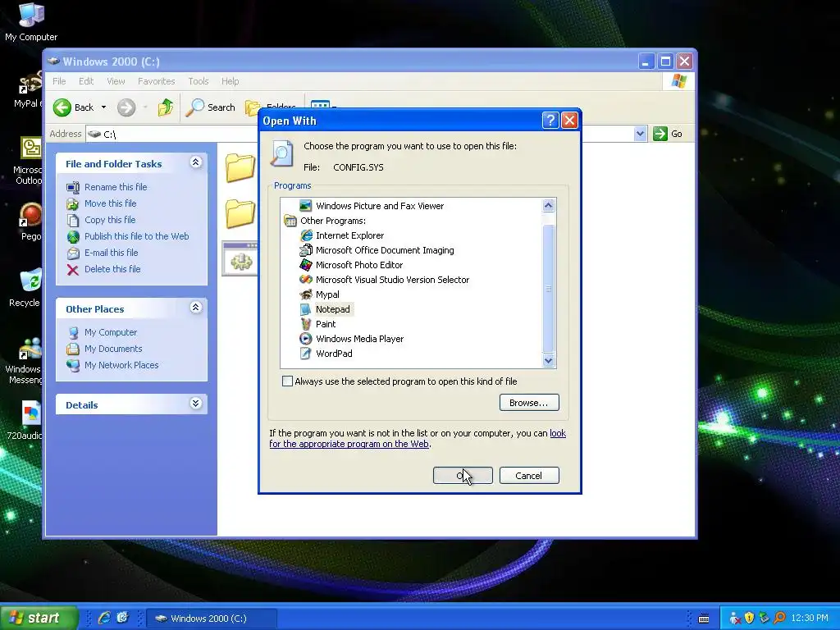Viewport: 840px width, 630px height.
Task: Select WordPad in the program list
Action: (326, 354)
